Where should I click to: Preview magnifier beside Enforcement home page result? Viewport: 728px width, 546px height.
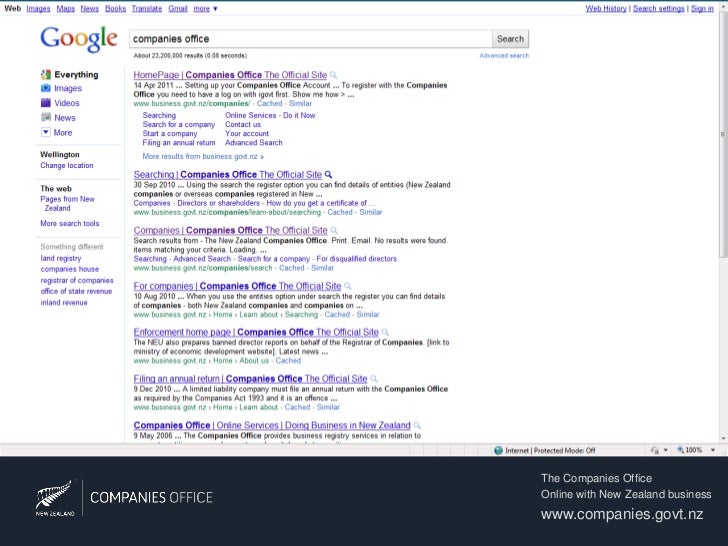(x=385, y=332)
